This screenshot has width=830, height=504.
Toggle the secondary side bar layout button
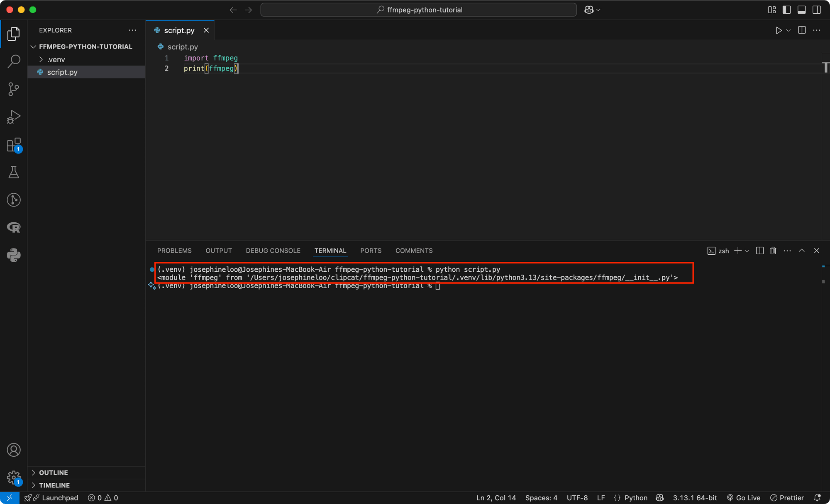coord(816,10)
